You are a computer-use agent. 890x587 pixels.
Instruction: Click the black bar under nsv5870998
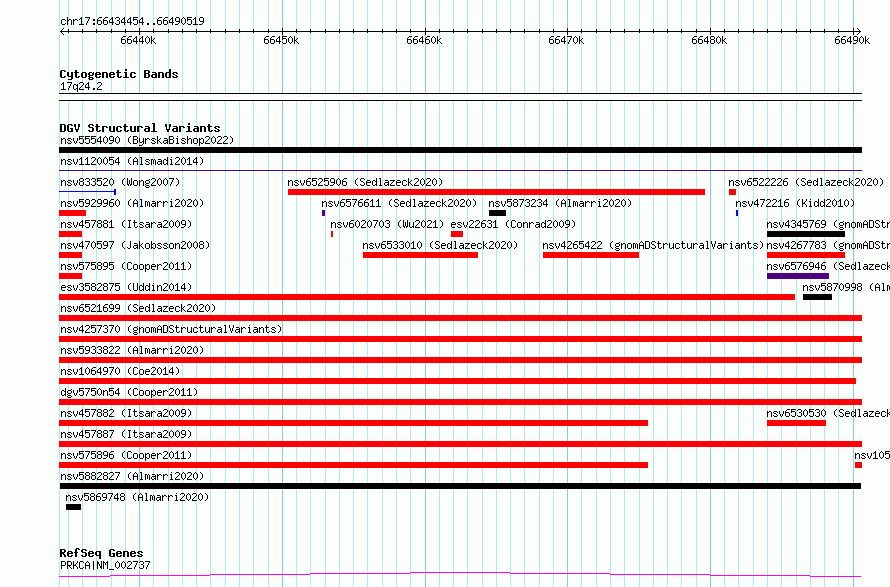click(x=817, y=297)
